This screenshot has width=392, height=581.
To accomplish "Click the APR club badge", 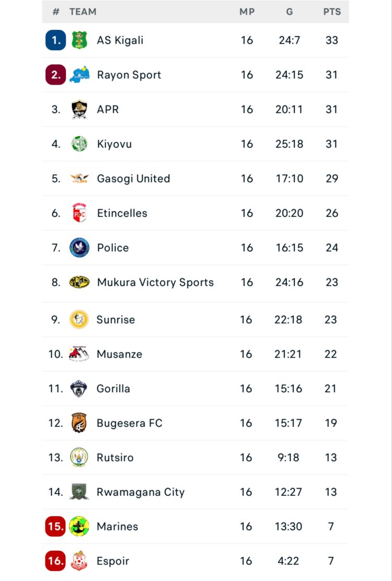I will tap(79, 109).
